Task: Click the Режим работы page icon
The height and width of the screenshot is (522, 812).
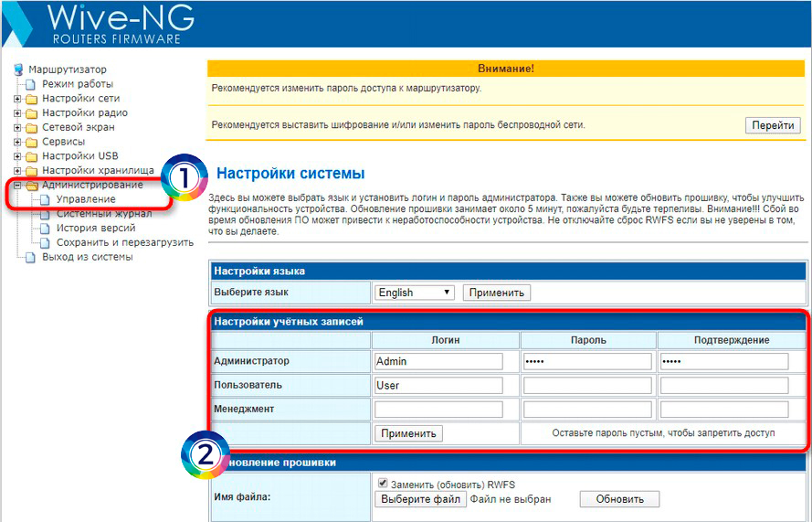Action: pos(31,84)
